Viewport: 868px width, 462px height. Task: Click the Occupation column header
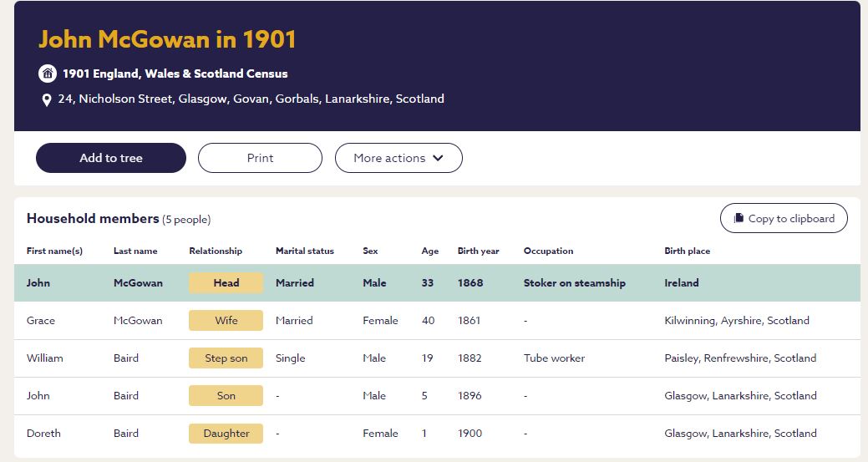(x=548, y=251)
